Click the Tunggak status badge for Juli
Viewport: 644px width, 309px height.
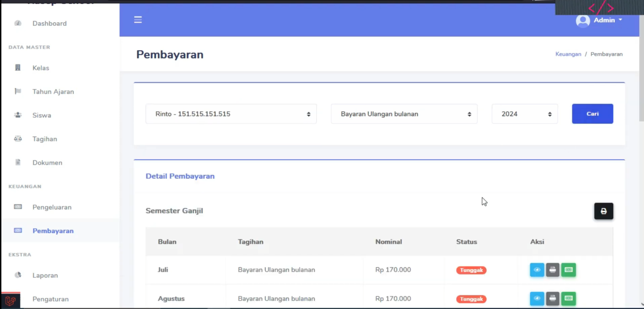click(x=471, y=270)
